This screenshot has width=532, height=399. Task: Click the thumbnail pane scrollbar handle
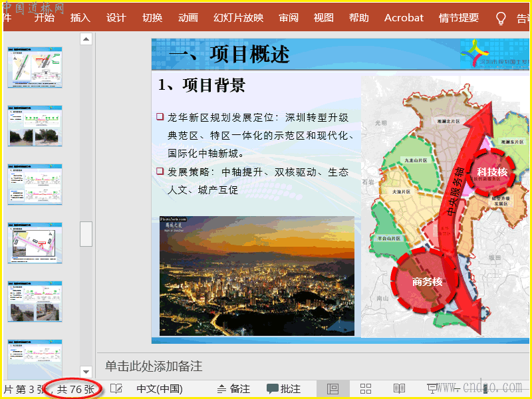pyautogui.click(x=86, y=234)
